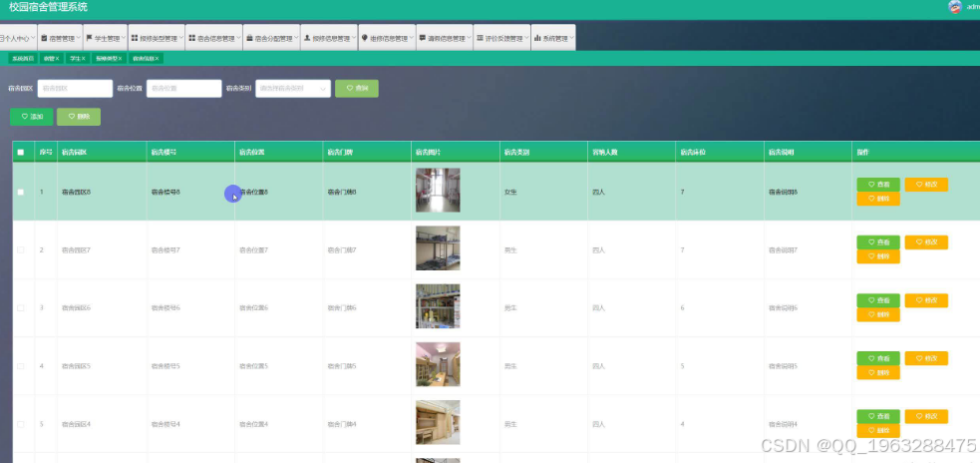Viewport: 980px width, 463px height.
Task: Open the dorm photo in row 宿舍园区5
Action: 438,364
